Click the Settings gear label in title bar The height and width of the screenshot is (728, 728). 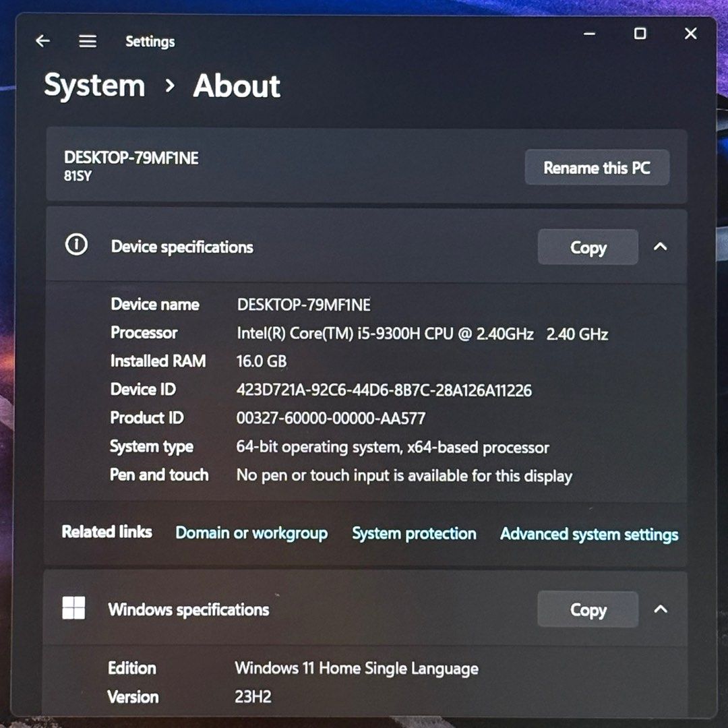[150, 41]
